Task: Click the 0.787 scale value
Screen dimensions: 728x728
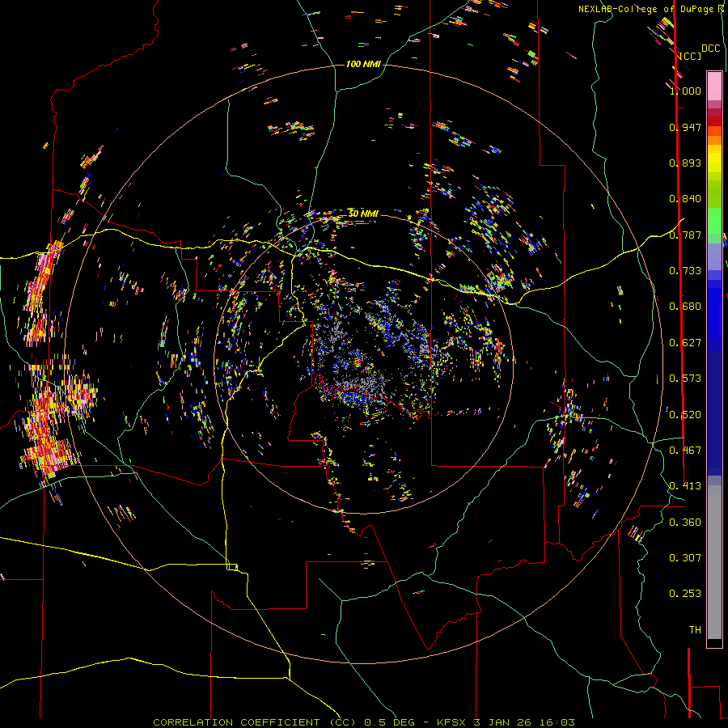Action: coord(685,235)
